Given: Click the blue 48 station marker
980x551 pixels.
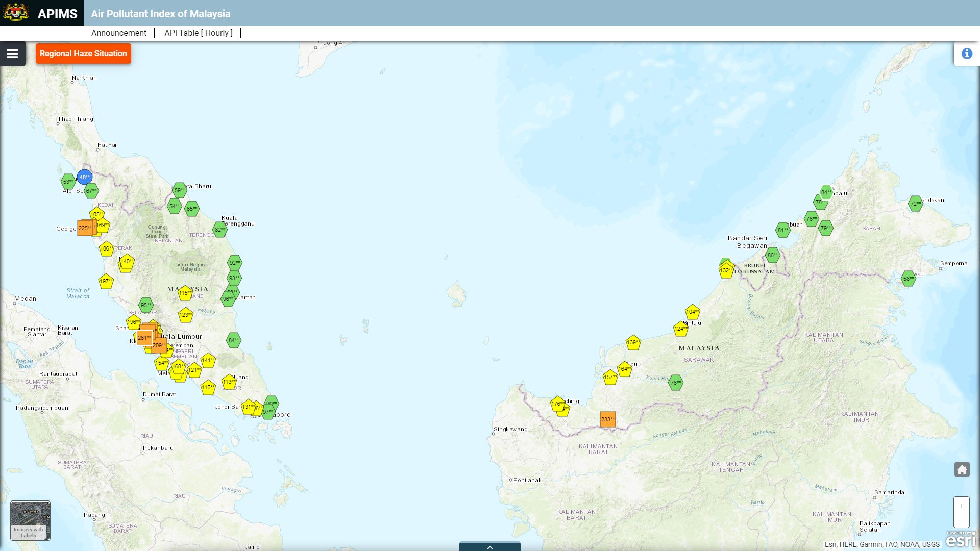Looking at the screenshot, I should click(85, 177).
